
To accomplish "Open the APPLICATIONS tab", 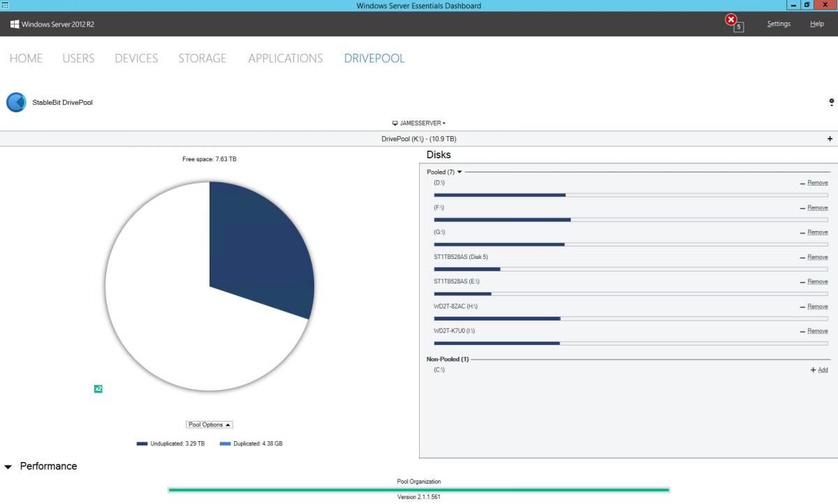I will coord(286,59).
